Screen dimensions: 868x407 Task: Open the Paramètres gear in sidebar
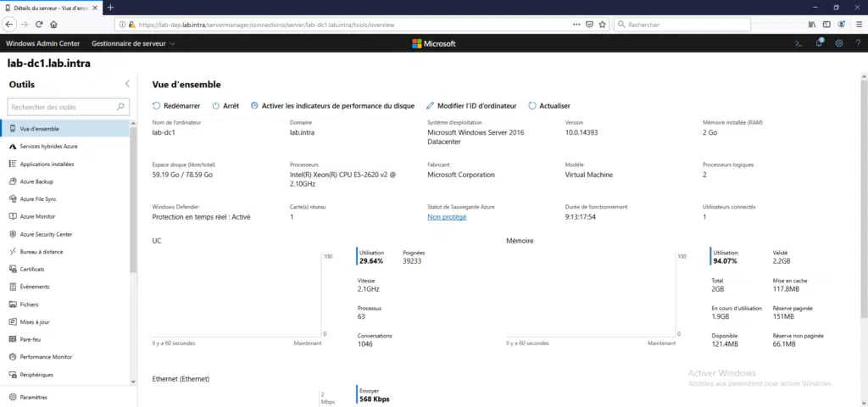coord(13,397)
